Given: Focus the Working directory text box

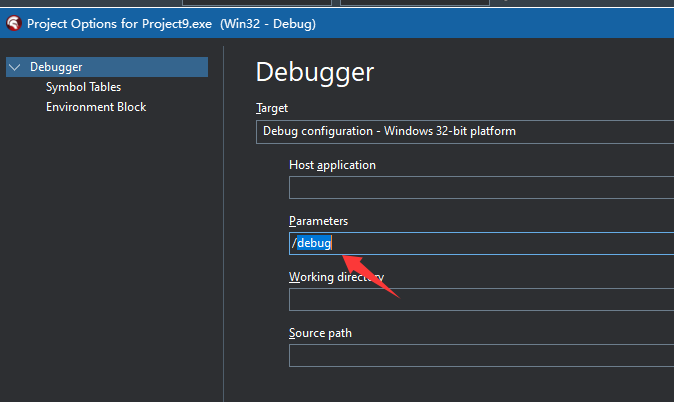Looking at the screenshot, I should pos(480,300).
